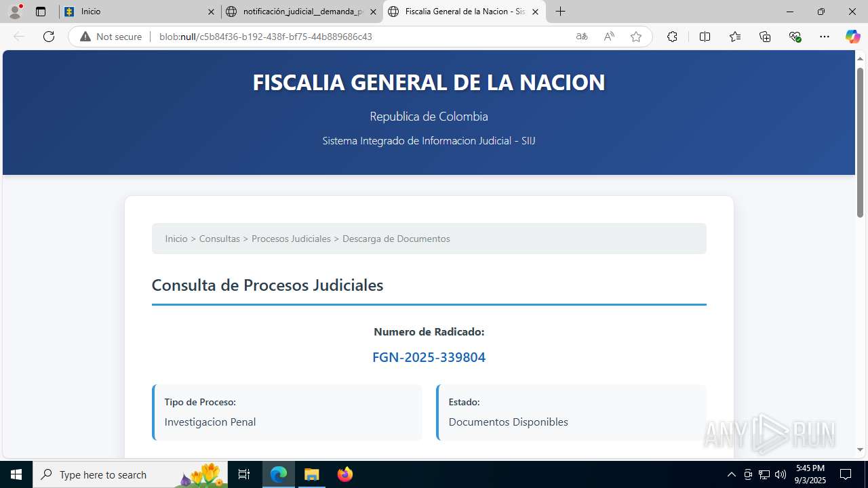The width and height of the screenshot is (868, 488).
Task: Click the Inicio breadcrumb link
Action: click(176, 239)
